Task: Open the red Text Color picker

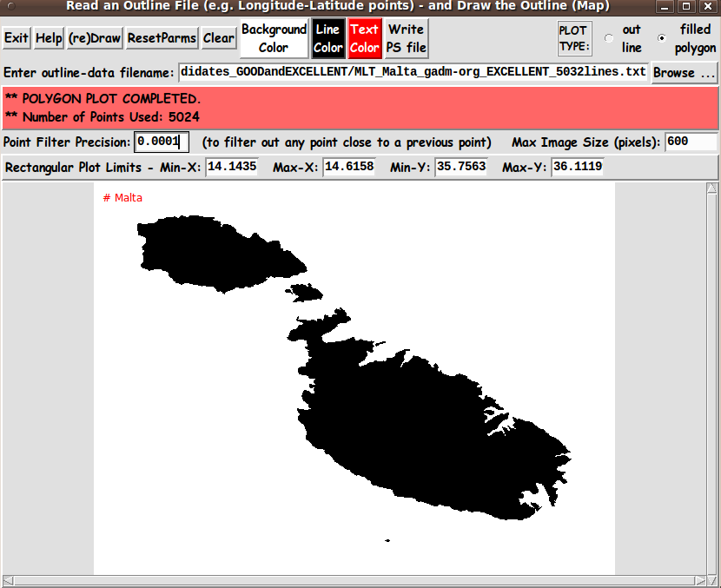Action: tap(365, 38)
